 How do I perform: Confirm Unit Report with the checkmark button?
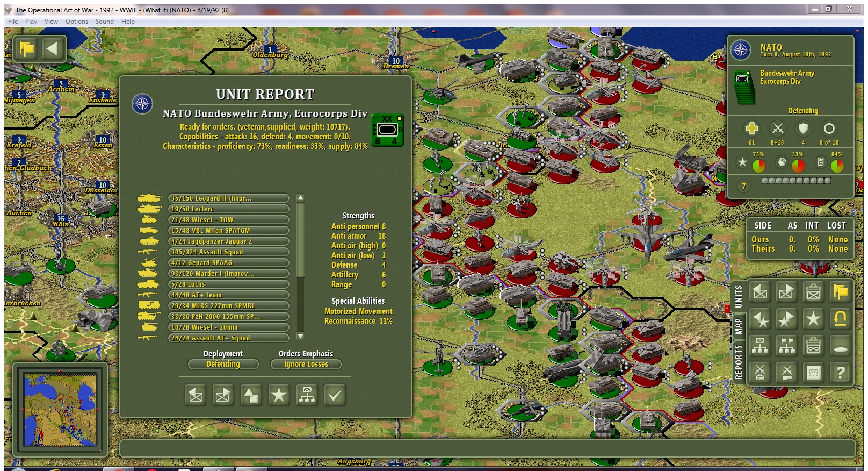(335, 396)
